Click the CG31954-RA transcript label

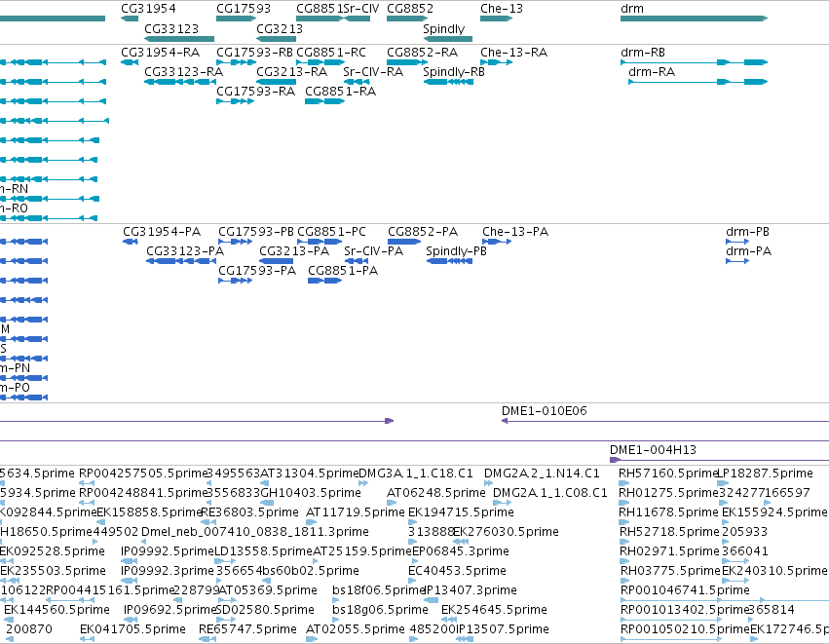coord(160,53)
